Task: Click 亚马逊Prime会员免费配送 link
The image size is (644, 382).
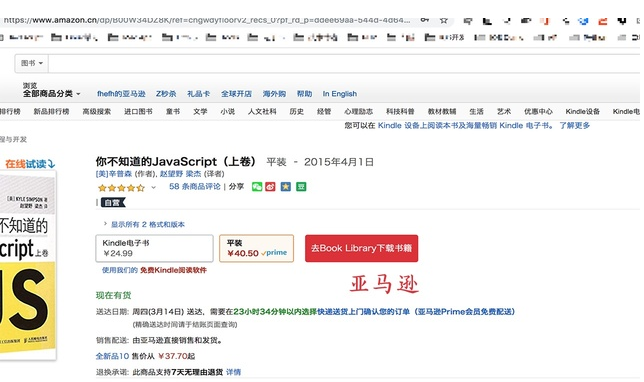Action: (464, 311)
